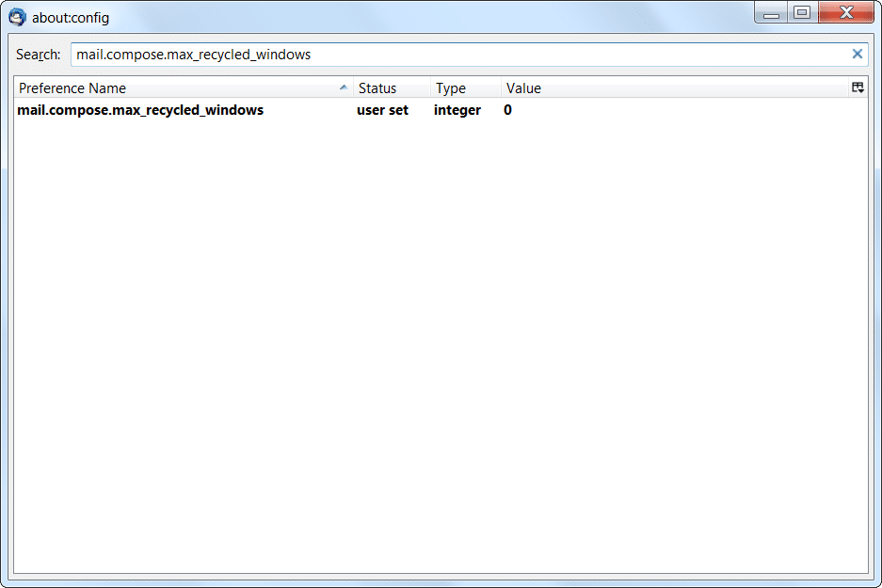
Task: Click the "user set" status cell
Action: click(x=382, y=110)
